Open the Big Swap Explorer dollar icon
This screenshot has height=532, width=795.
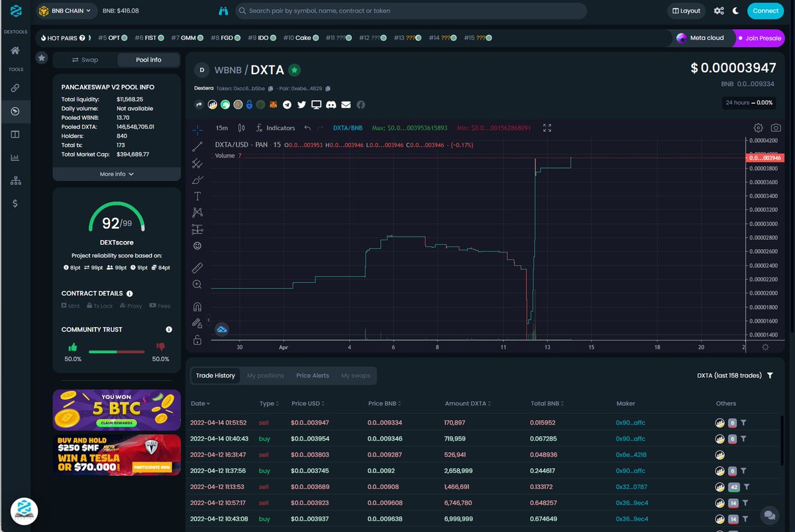tap(15, 203)
